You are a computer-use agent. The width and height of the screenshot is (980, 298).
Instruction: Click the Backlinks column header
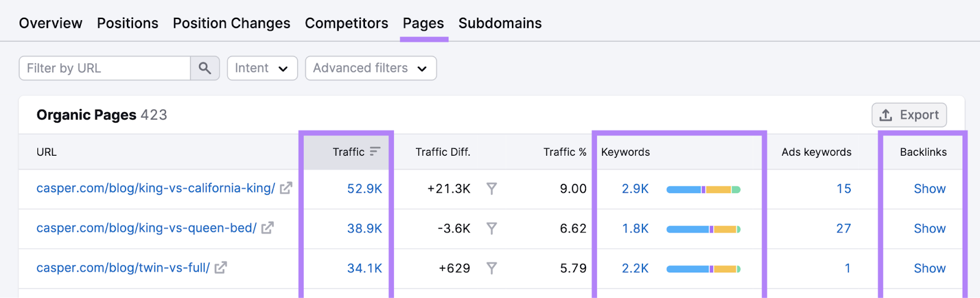[x=923, y=152]
